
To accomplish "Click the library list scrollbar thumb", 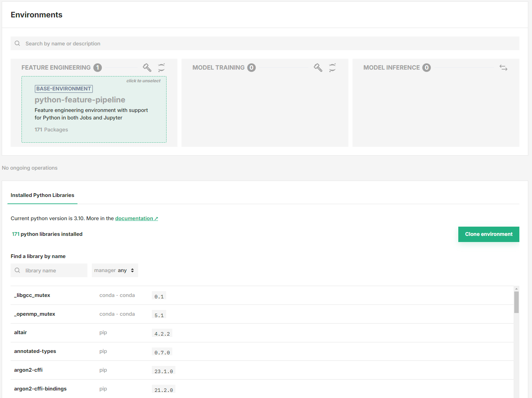I will point(516,302).
